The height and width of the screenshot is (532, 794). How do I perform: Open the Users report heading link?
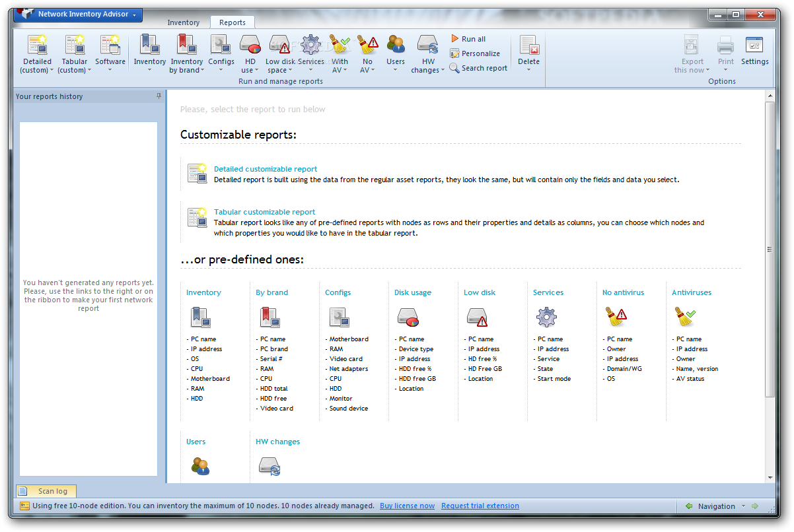tap(196, 442)
